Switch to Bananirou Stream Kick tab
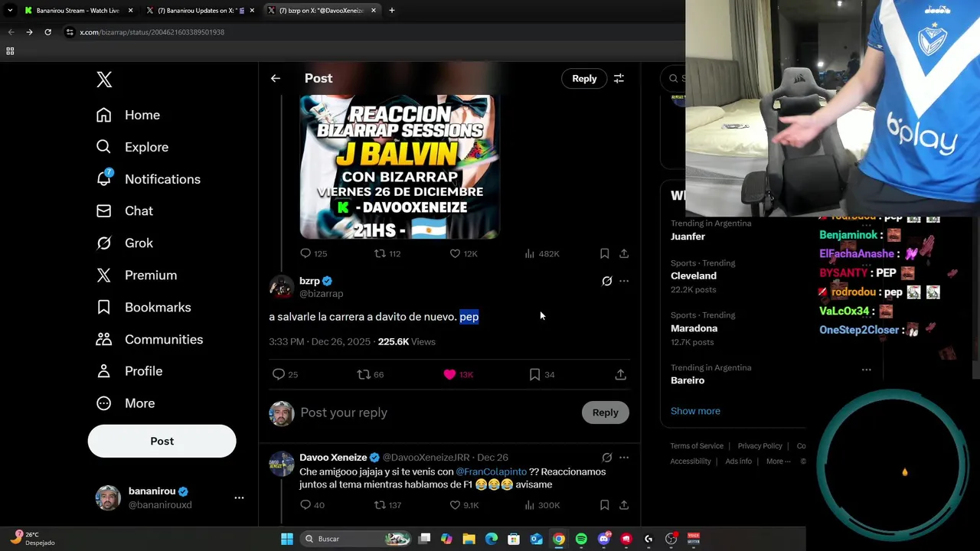Screen dimensions: 980x551 77,11
